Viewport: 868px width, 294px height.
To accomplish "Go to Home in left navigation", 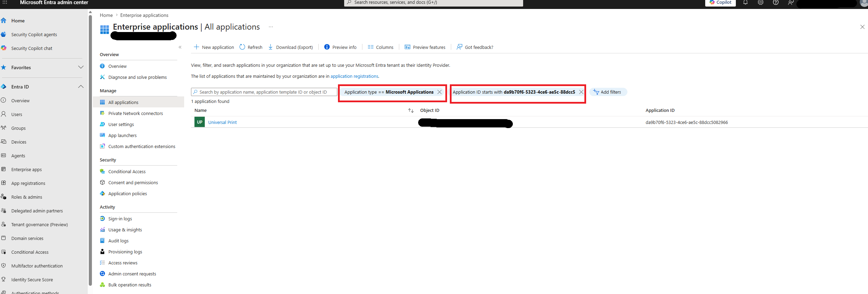I will click(18, 21).
